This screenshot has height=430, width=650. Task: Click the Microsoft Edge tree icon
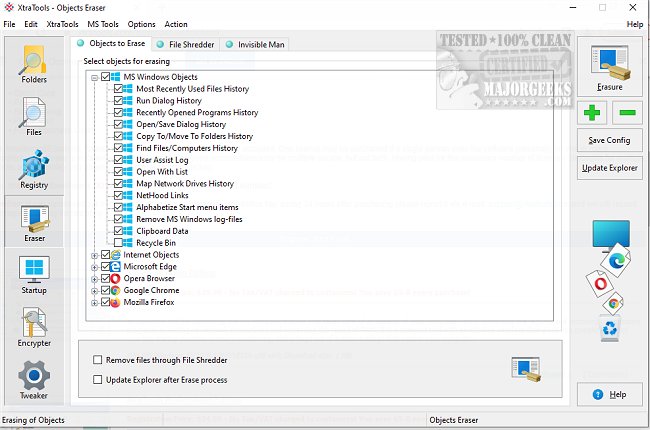point(115,267)
